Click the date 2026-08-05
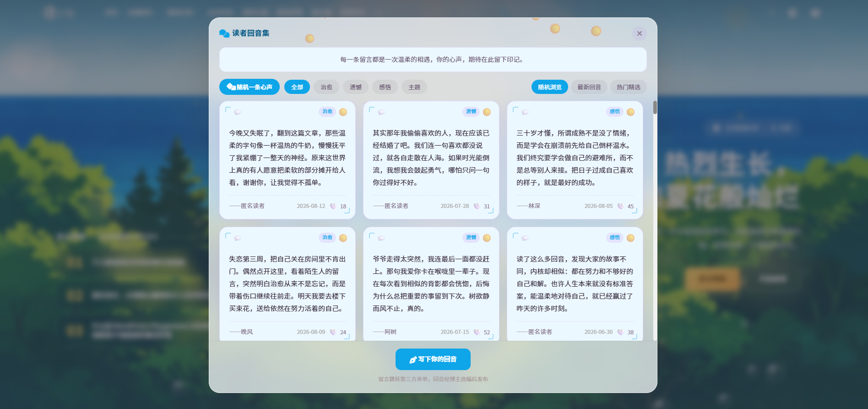This screenshot has width=868, height=409. (598, 206)
